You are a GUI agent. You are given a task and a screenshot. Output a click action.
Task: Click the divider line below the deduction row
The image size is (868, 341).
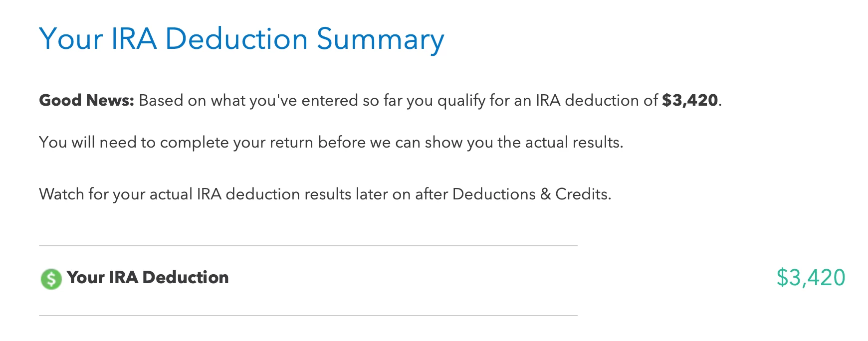pos(308,316)
